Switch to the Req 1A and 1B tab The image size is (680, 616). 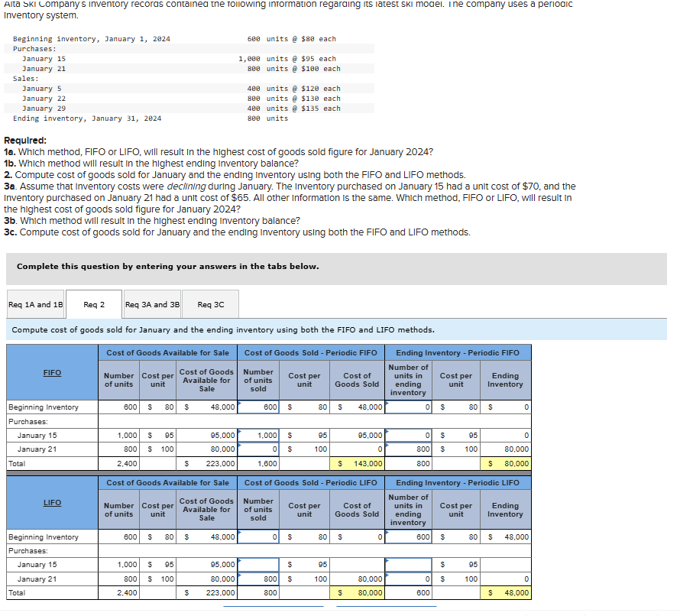pyautogui.click(x=35, y=303)
